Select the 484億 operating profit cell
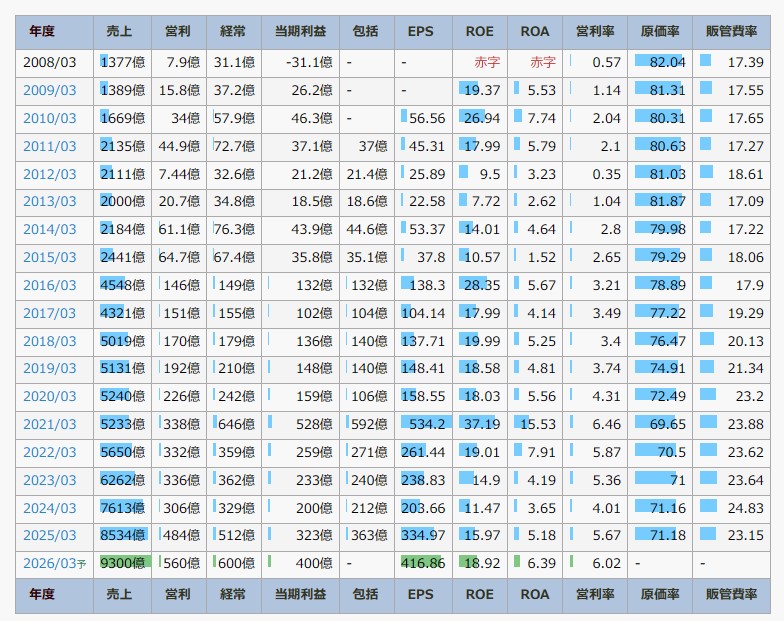This screenshot has height=621, width=784. pos(178,536)
